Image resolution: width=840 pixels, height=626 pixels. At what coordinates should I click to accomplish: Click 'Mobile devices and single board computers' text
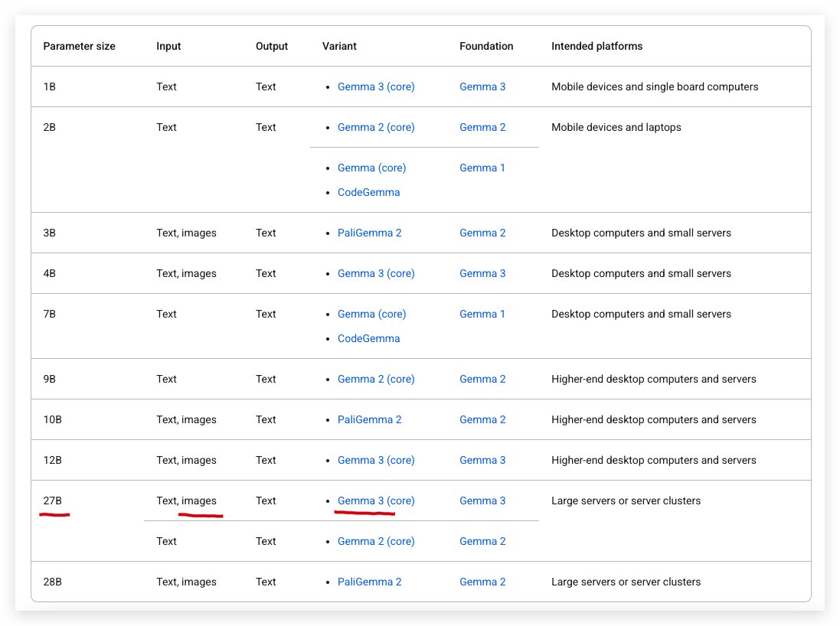pyautogui.click(x=655, y=86)
